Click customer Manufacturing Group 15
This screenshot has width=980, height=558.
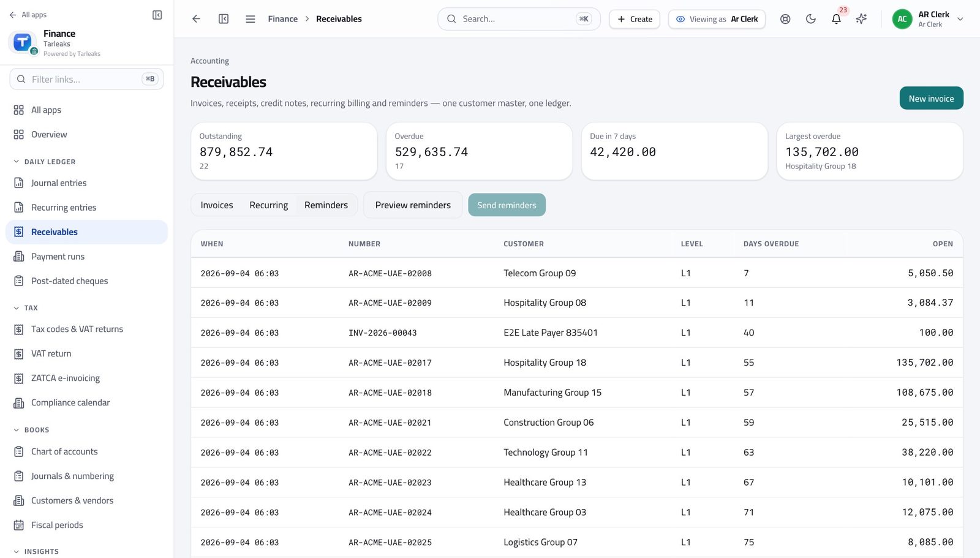coord(552,393)
